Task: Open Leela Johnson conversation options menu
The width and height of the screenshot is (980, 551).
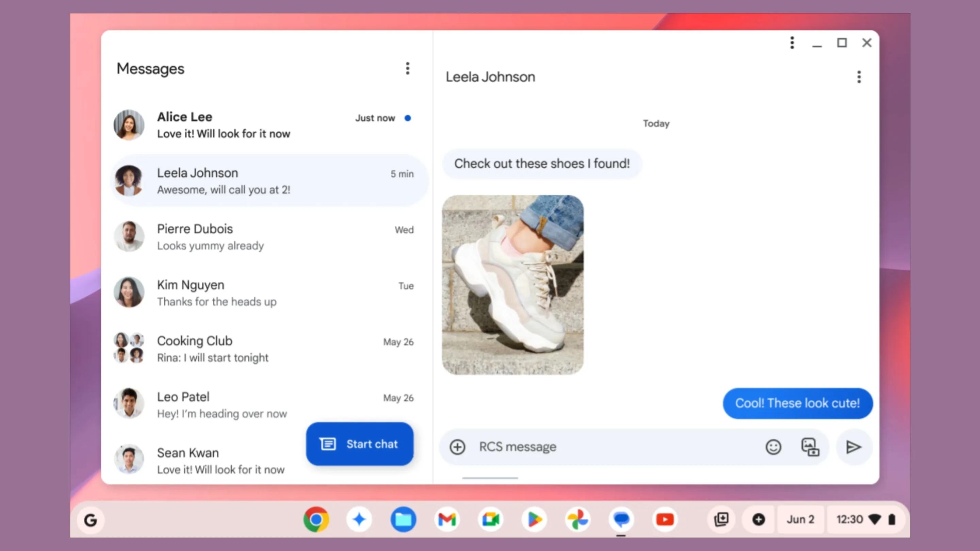Action: (x=859, y=77)
